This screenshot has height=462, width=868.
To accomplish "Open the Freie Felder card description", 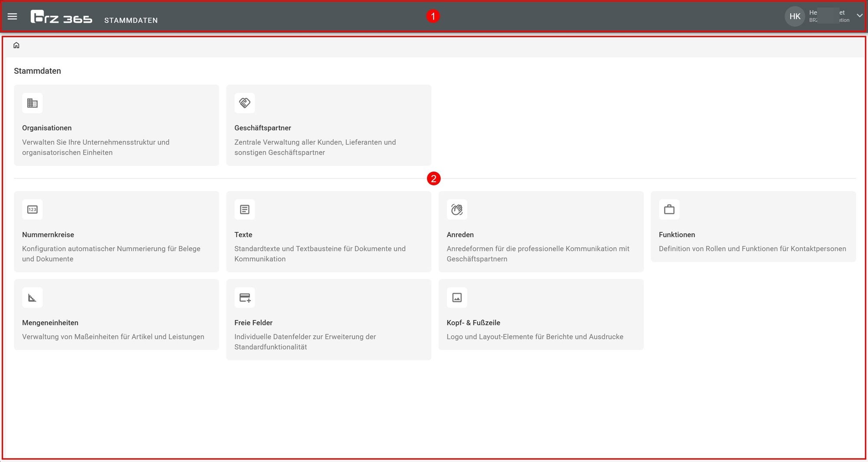I will (305, 342).
